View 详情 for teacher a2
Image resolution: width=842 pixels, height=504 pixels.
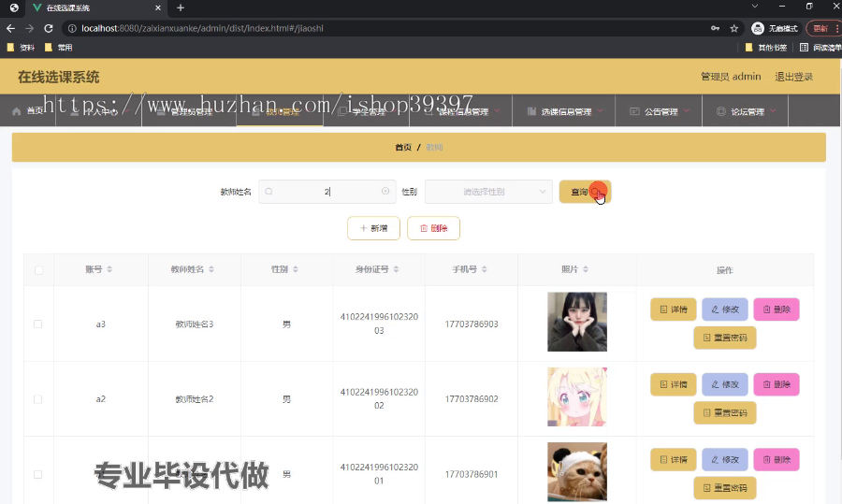point(674,384)
